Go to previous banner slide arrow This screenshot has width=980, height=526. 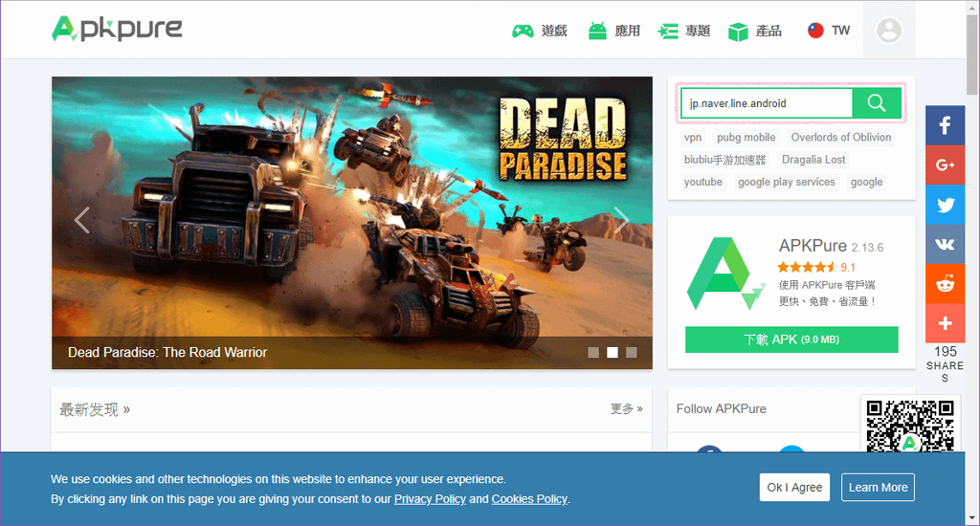tap(82, 220)
